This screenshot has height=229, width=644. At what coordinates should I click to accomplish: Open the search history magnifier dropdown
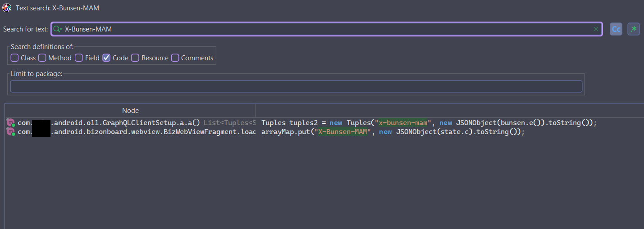tap(58, 29)
